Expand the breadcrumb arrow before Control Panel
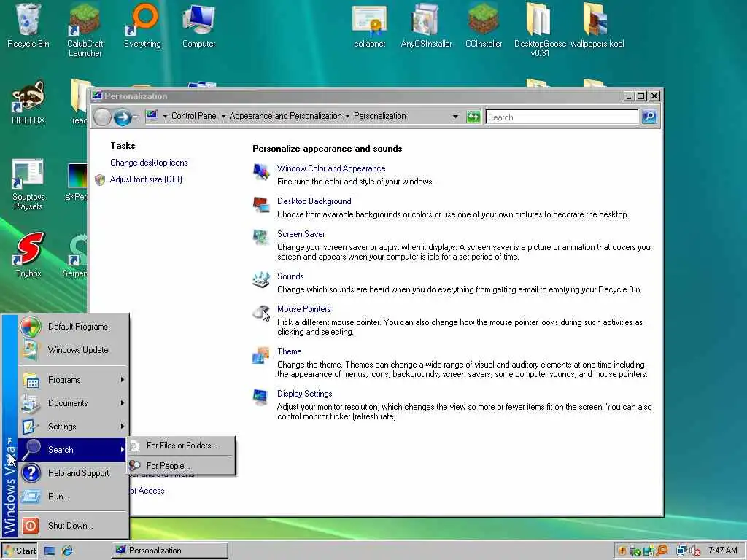This screenshot has width=747, height=560. coord(165,116)
